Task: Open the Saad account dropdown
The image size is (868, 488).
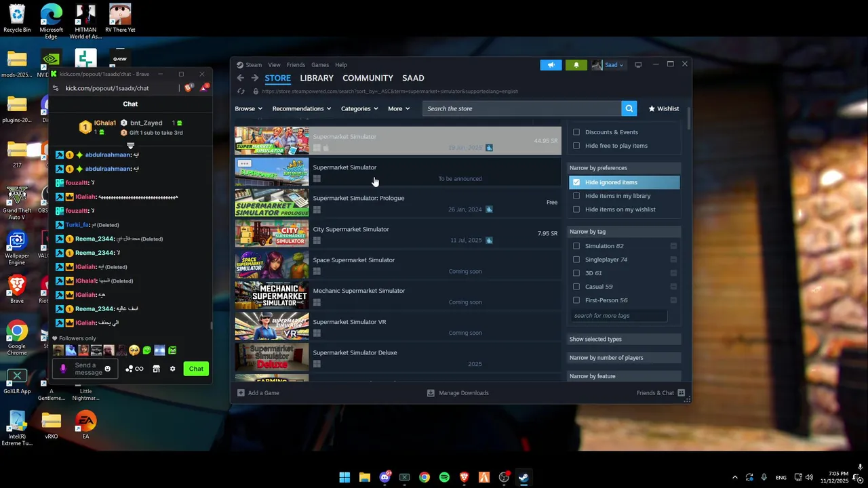Action: click(x=608, y=65)
